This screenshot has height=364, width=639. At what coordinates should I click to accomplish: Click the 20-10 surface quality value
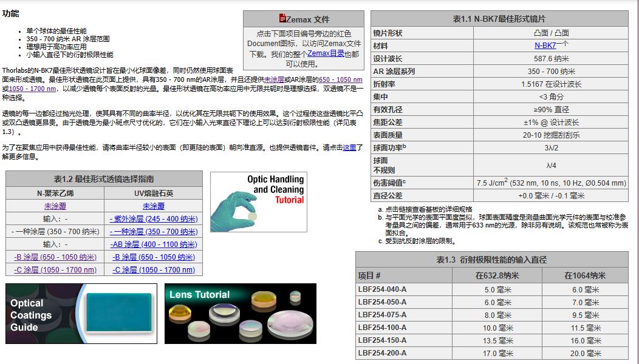(x=551, y=135)
